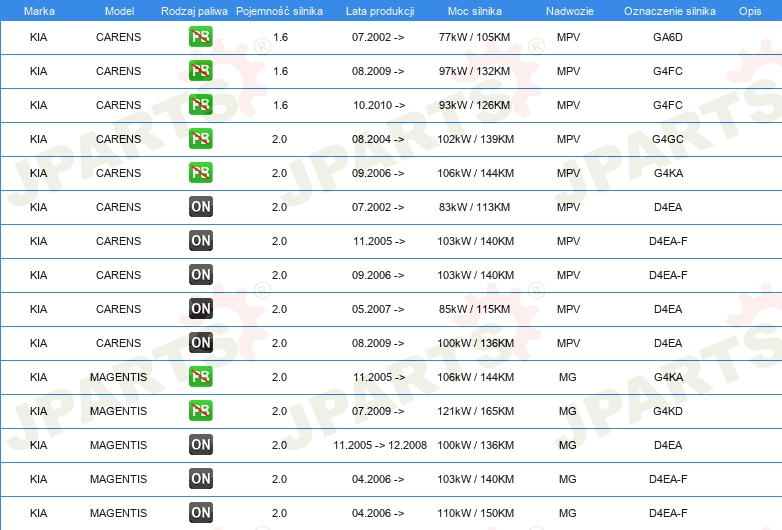Click engine size 2.0 in 85kW / 115KM row

(x=279, y=309)
